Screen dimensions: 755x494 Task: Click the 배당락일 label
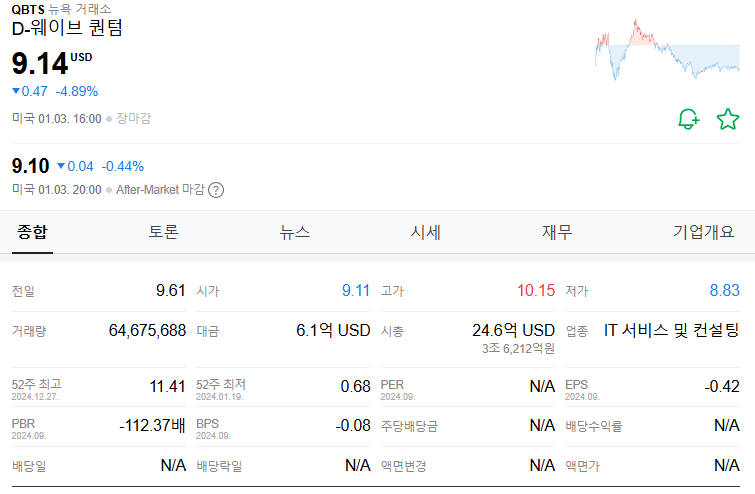click(219, 466)
